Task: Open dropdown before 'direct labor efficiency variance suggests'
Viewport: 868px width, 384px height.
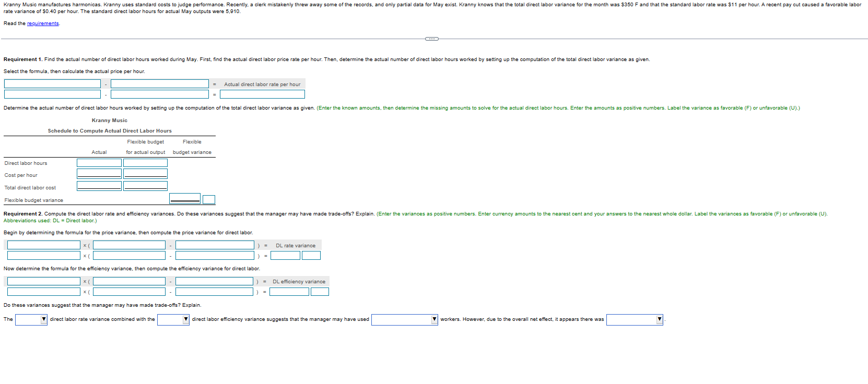Action: tap(173, 319)
